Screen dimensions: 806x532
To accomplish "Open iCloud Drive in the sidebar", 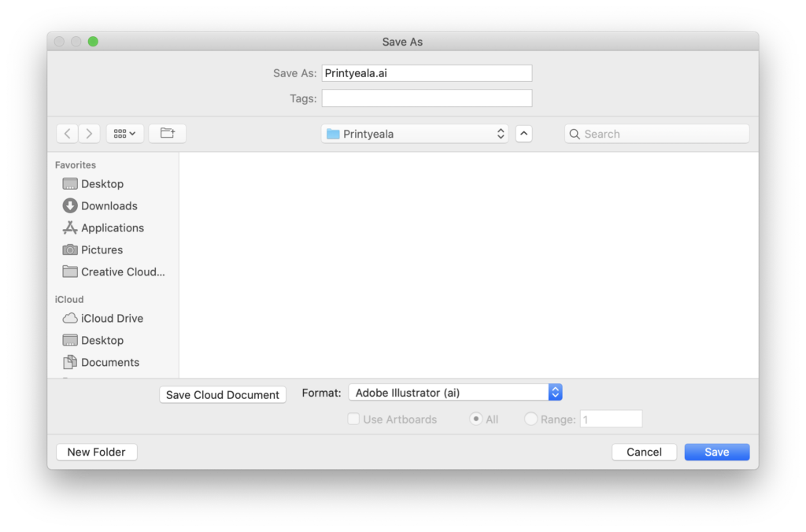I will 112,319.
